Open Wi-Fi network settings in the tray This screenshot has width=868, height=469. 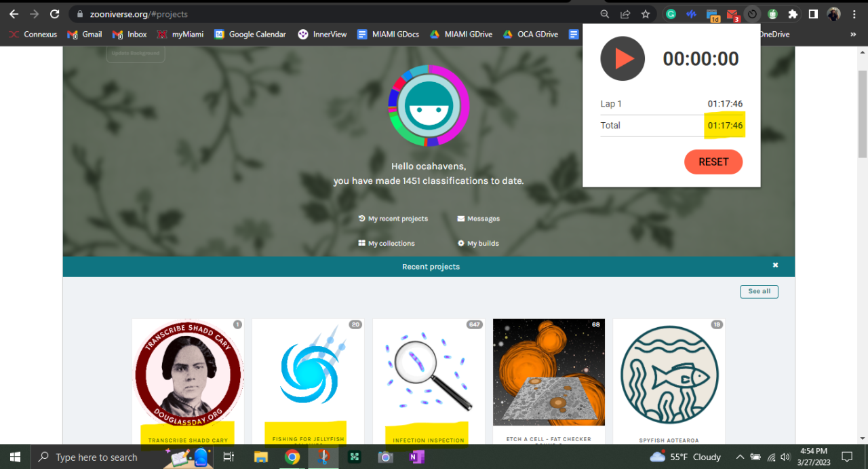pyautogui.click(x=771, y=457)
